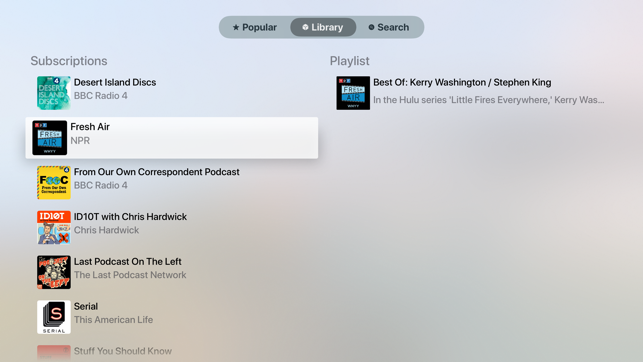Open Last Podcast On The Left title
Screen dimensions: 643x362
(128, 261)
